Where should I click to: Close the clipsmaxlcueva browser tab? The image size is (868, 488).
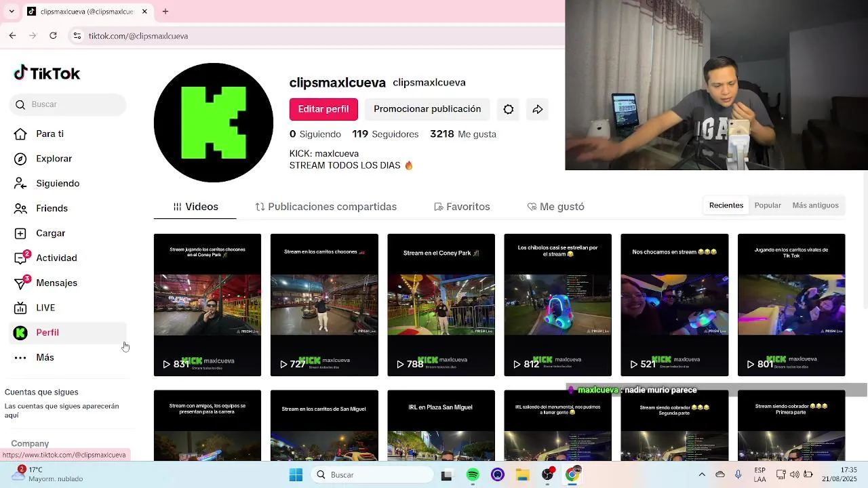pos(144,12)
